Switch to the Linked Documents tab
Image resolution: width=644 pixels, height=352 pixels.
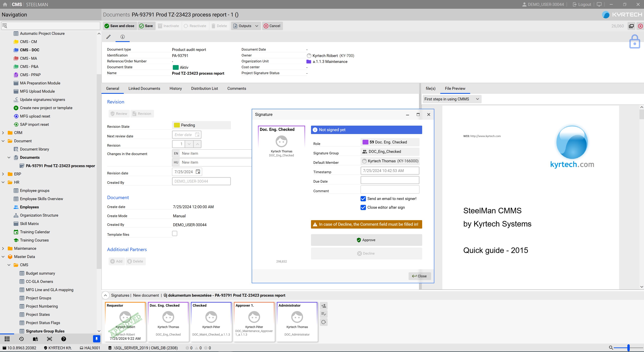coord(144,88)
